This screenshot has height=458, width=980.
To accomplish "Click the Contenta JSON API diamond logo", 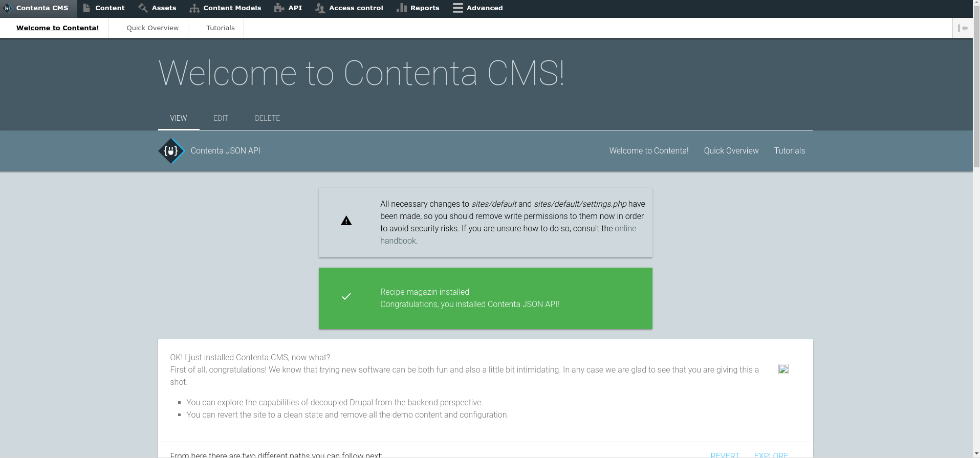I will (x=171, y=151).
